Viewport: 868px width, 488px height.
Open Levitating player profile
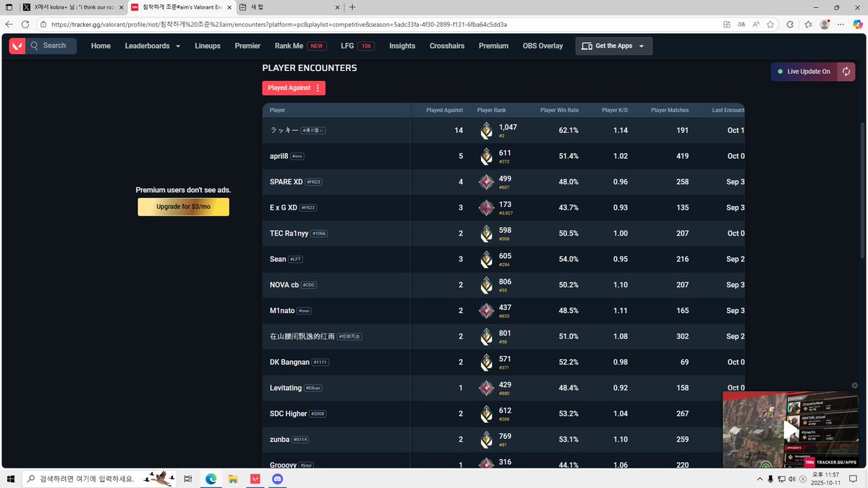(x=286, y=388)
